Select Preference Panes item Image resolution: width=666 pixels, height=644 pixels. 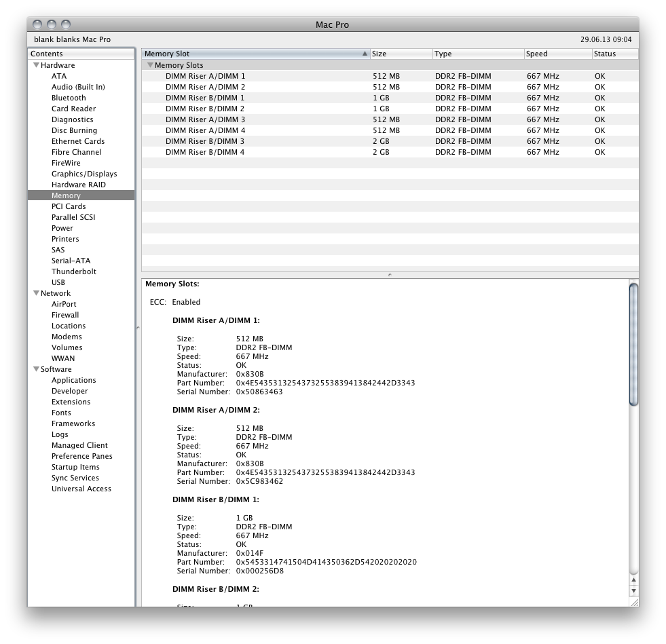coord(82,456)
